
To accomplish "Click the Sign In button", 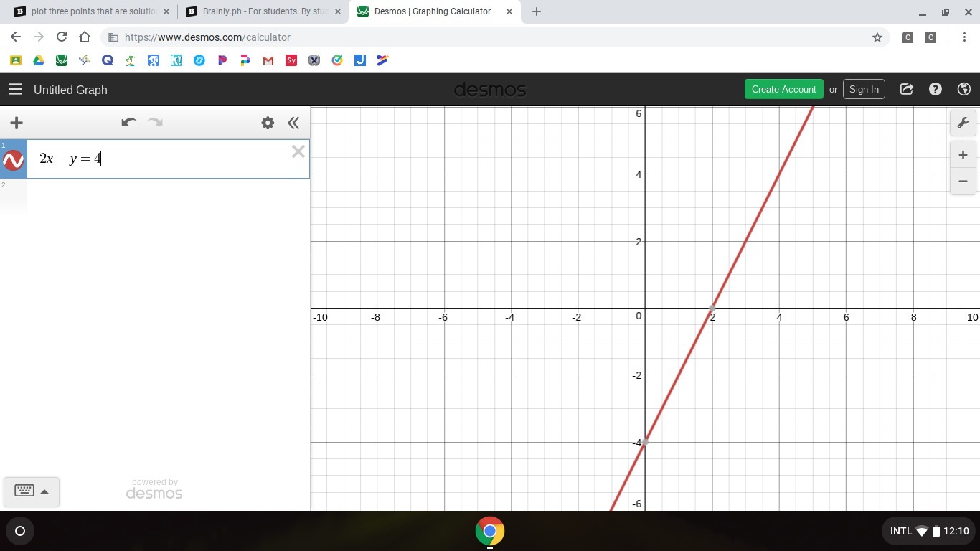I will click(864, 89).
